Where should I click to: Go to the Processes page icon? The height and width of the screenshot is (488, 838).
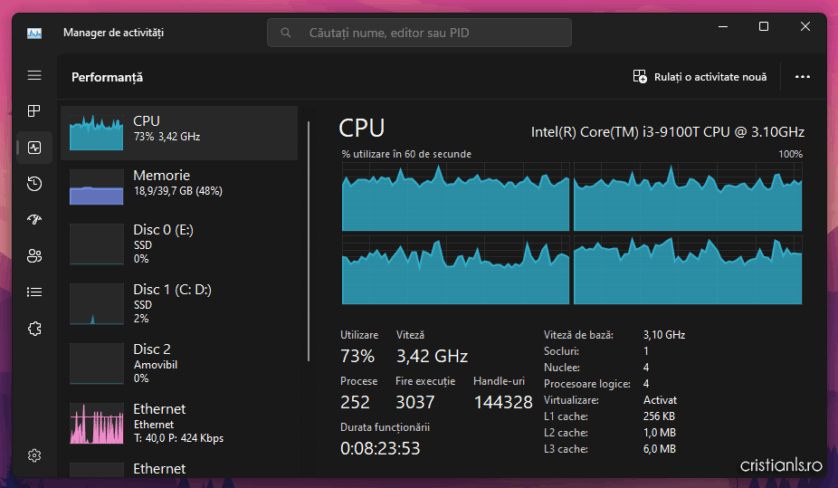pyautogui.click(x=34, y=111)
